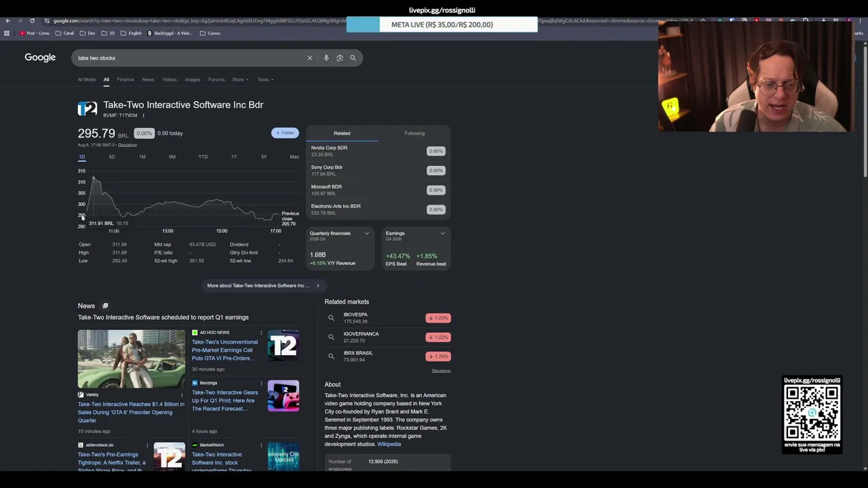
Task: Open Sony Corp Bdr related stock
Action: pyautogui.click(x=378, y=170)
